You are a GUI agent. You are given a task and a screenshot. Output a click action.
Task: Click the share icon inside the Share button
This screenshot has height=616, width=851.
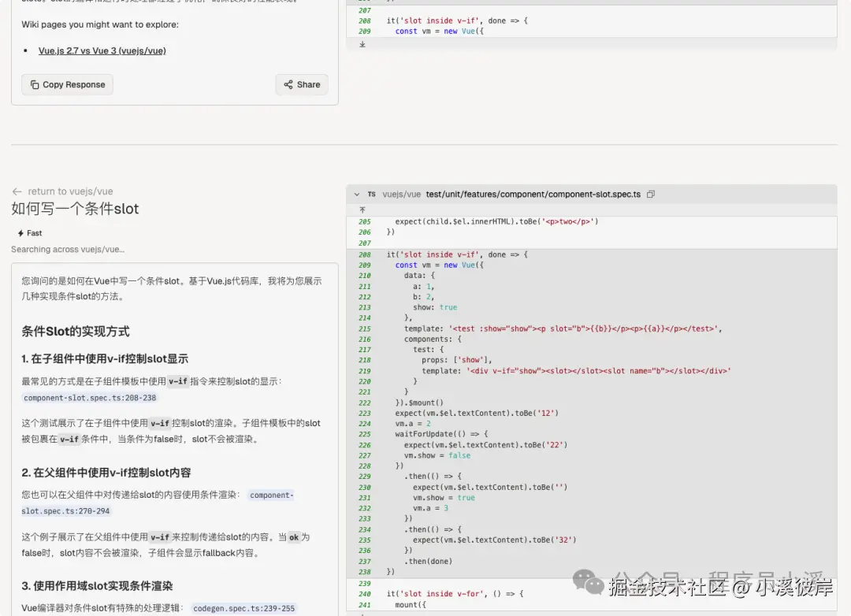click(288, 84)
